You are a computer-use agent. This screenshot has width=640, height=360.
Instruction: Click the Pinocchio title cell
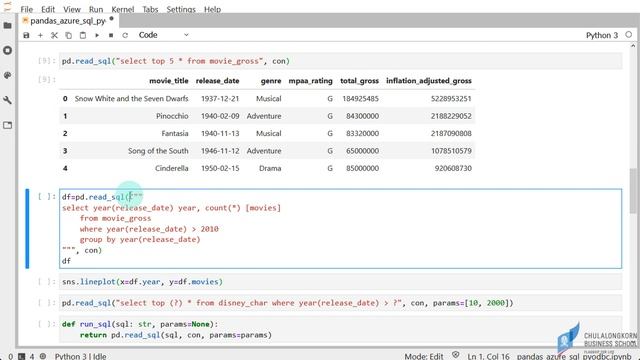click(172, 116)
